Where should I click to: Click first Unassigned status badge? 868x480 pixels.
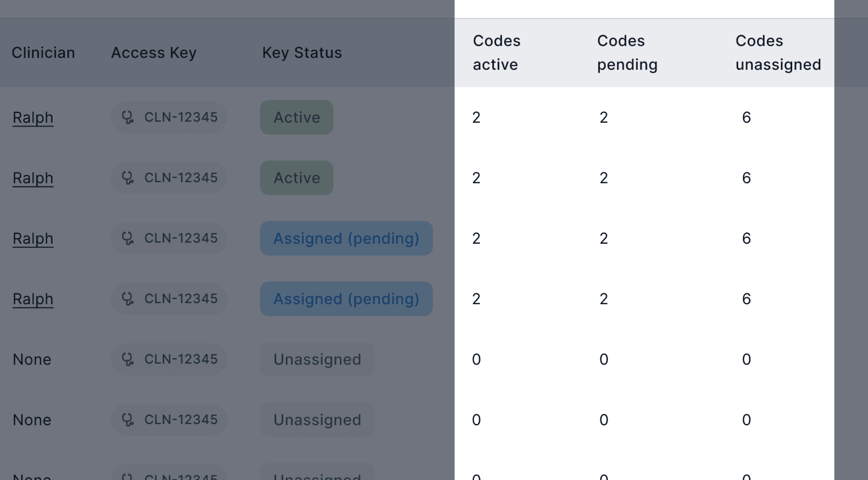tap(317, 359)
